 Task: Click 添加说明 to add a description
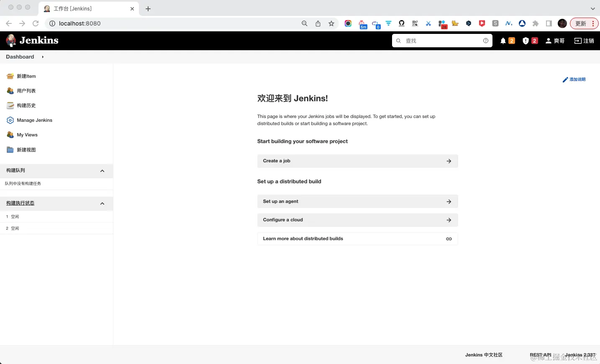(574, 79)
